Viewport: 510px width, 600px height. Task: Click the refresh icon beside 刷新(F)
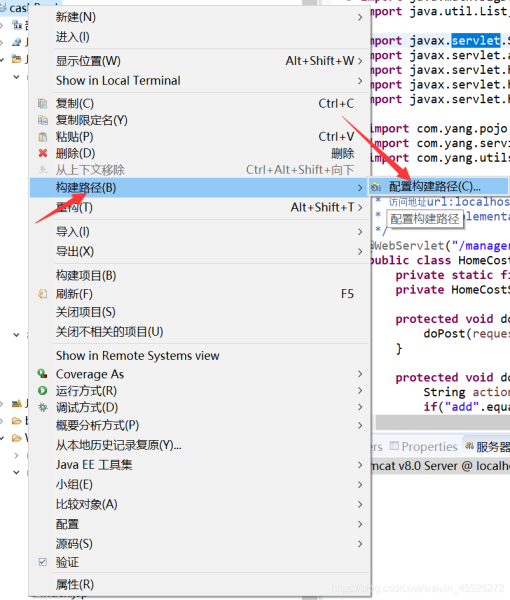point(42,294)
